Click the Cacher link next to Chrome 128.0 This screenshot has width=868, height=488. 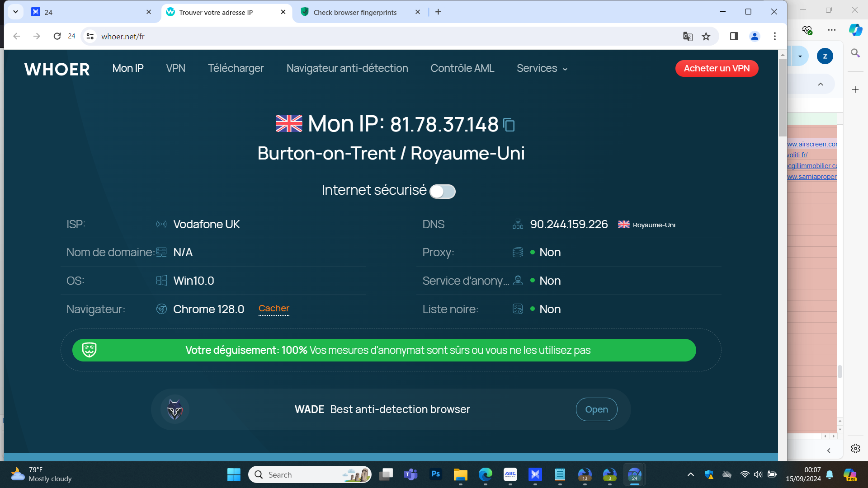point(274,309)
